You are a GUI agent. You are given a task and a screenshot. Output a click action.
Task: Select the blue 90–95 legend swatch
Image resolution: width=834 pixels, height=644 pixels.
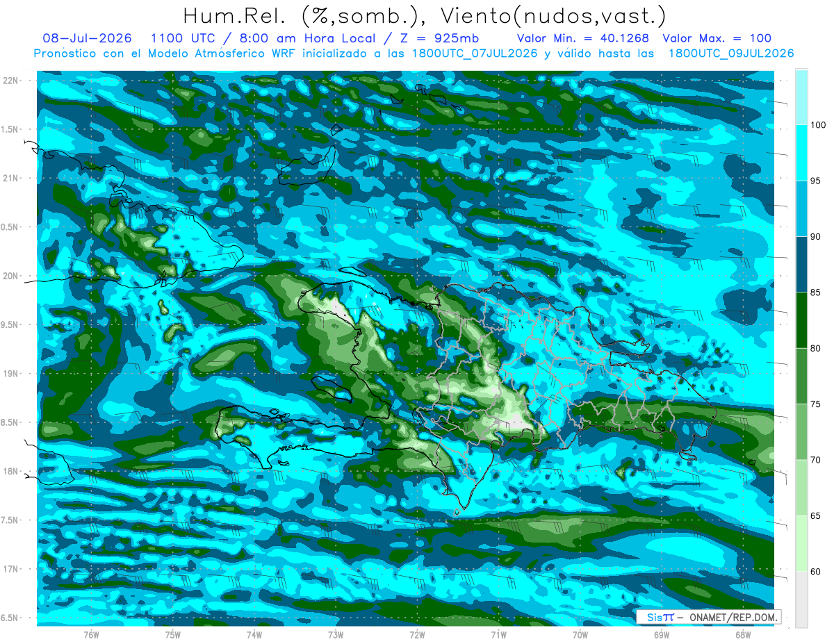tap(801, 208)
